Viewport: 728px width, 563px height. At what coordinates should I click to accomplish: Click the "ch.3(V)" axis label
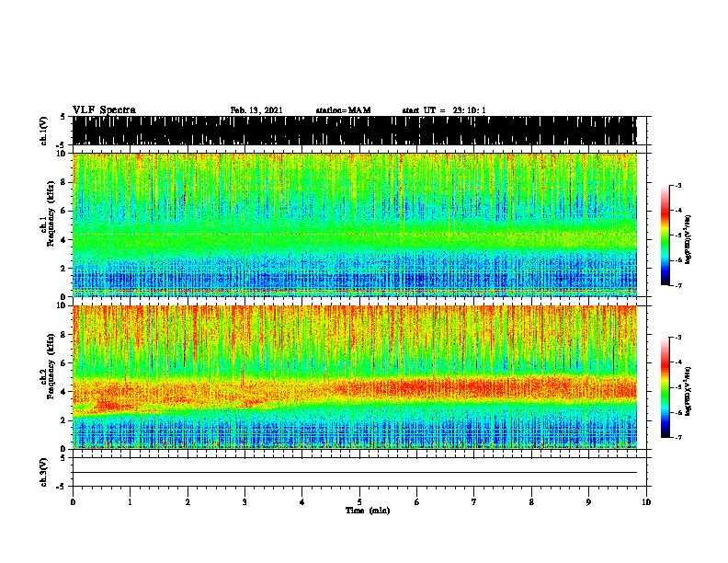pyautogui.click(x=44, y=472)
